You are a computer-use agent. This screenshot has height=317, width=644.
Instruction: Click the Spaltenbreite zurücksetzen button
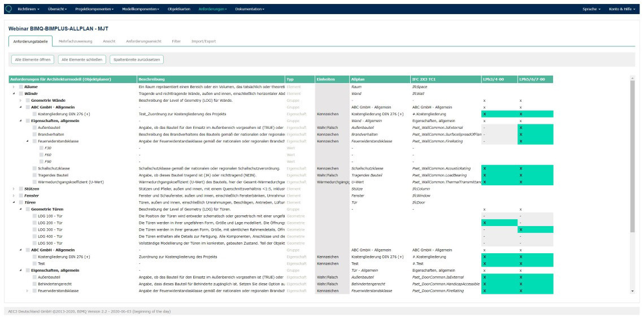point(137,59)
